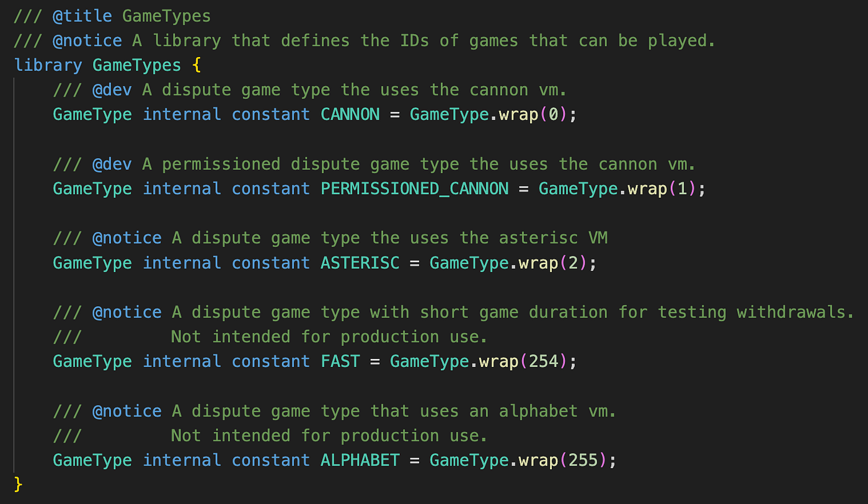Click the ASTERISC constant name
This screenshot has width=868, height=504.
[x=360, y=263]
